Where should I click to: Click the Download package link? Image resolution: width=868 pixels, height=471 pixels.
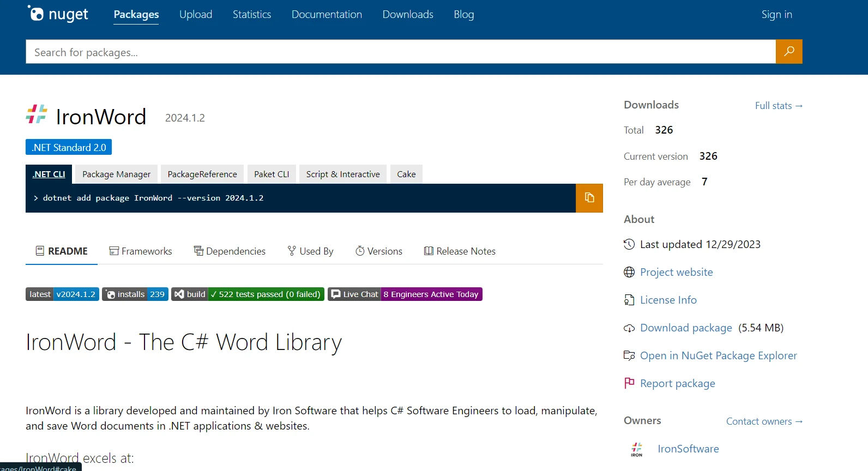coord(685,328)
